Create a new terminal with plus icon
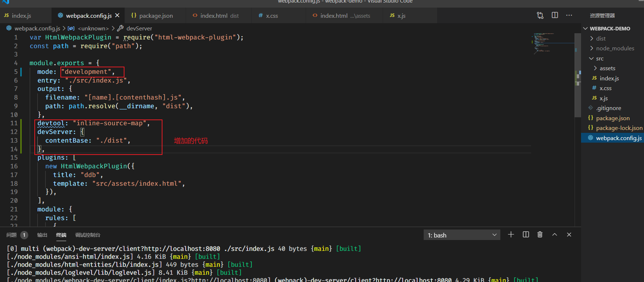The width and height of the screenshot is (644, 282). (511, 235)
